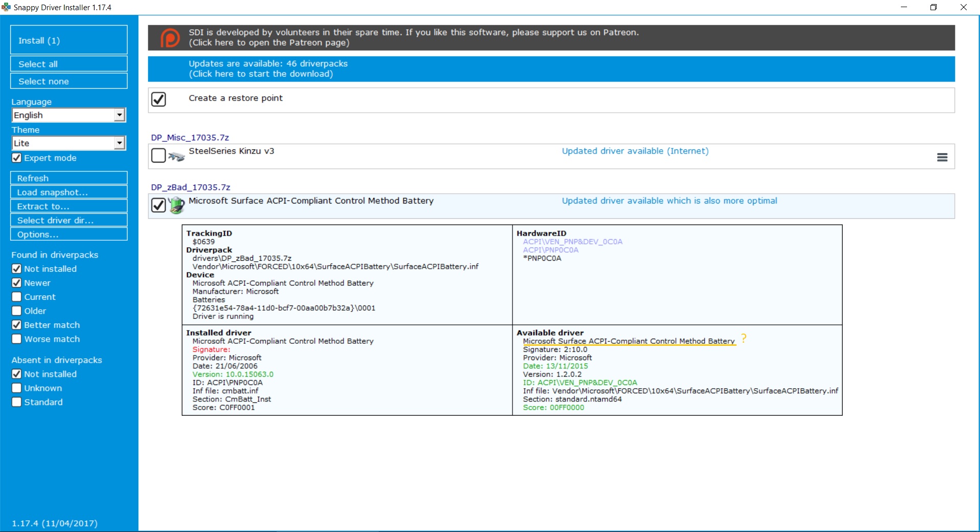The height and width of the screenshot is (532, 980).
Task: Click the version label 1.17.4 (11/04/2017)
Action: click(x=55, y=523)
